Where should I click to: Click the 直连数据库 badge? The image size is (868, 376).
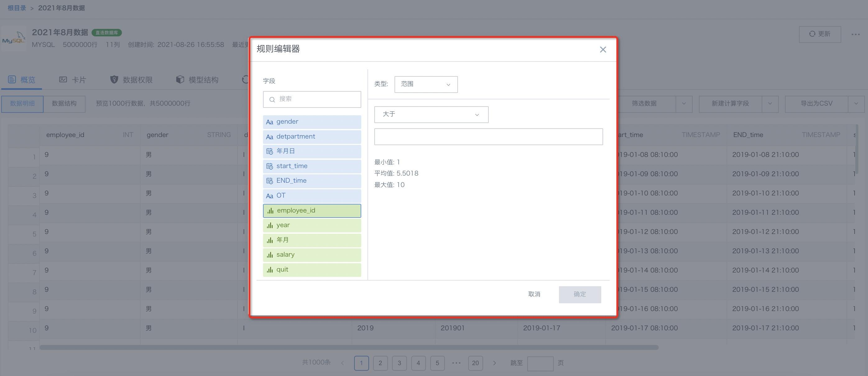click(x=106, y=33)
